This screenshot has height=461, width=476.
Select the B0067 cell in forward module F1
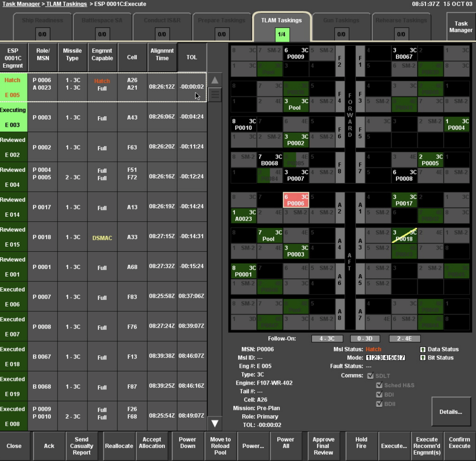pyautogui.click(x=404, y=53)
